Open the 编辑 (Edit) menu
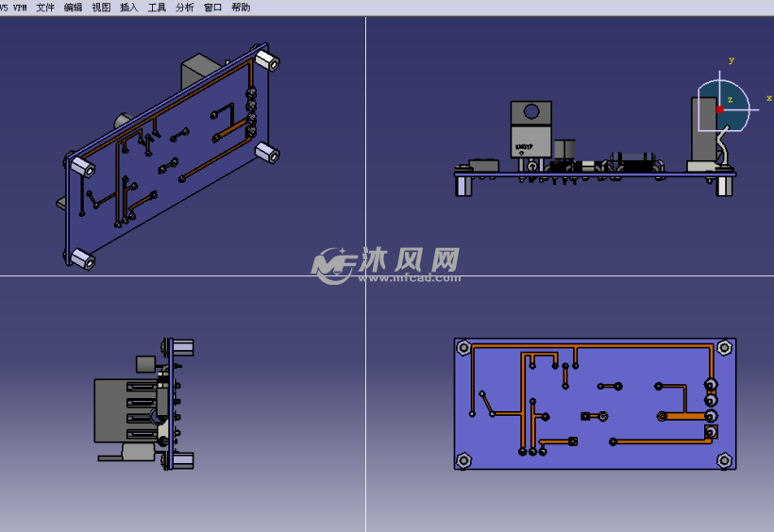Image resolution: width=774 pixels, height=532 pixels. click(x=73, y=8)
